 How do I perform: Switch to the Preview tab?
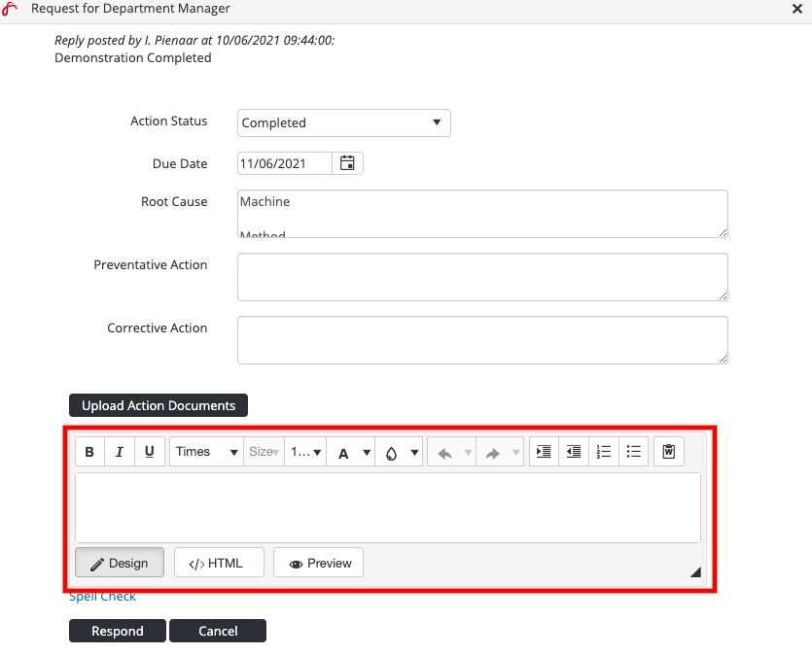pyautogui.click(x=318, y=563)
